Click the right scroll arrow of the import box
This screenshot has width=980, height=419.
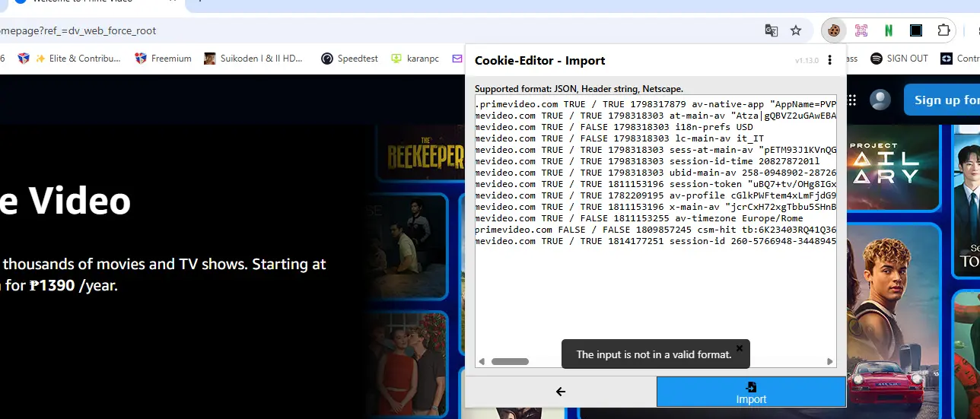[x=831, y=361]
